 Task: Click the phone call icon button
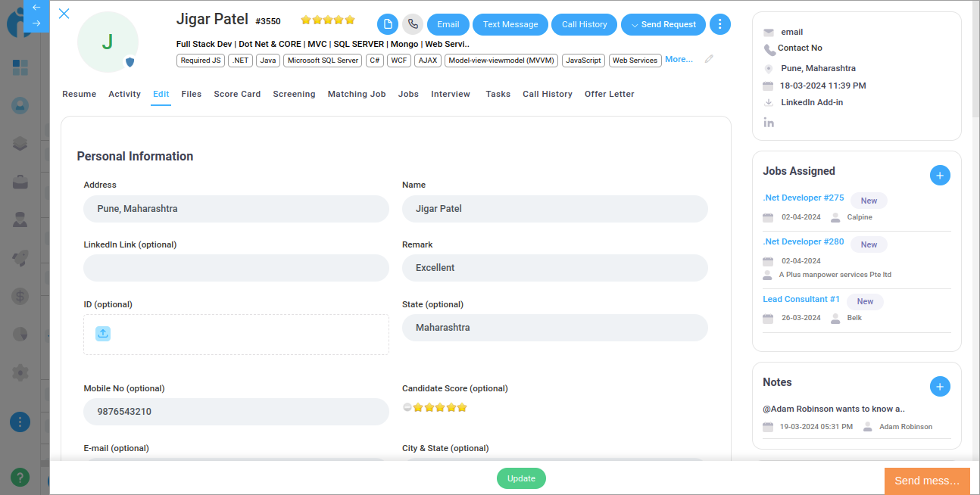[413, 24]
